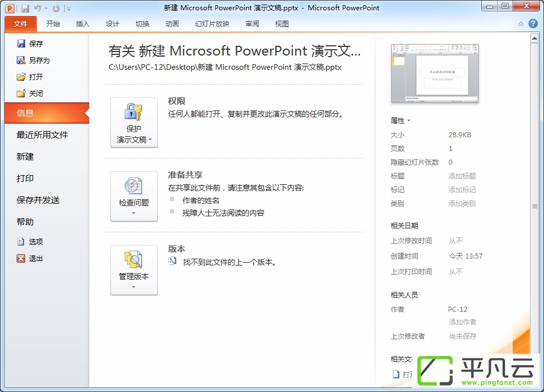Click the 作者的姓名 list item
This screenshot has width=544, height=392.
click(201, 200)
